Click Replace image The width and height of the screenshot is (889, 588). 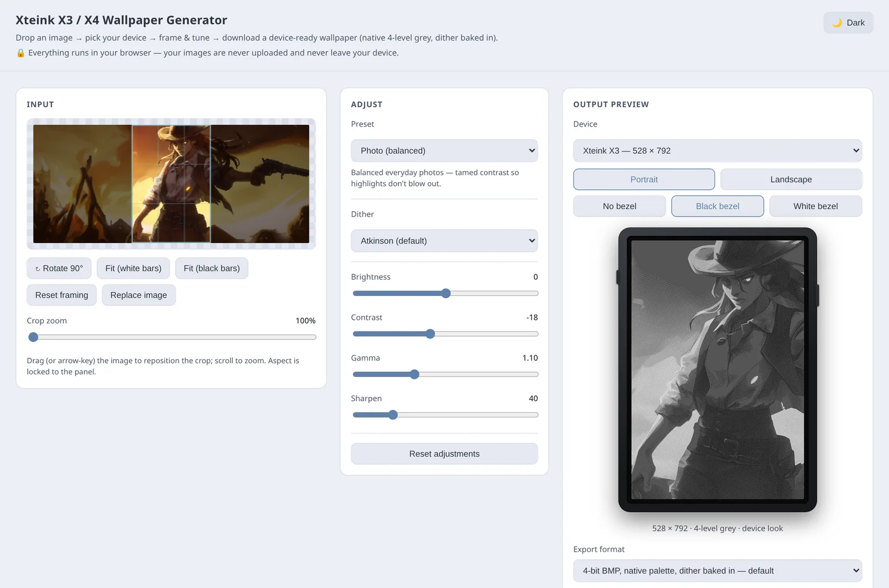click(138, 295)
